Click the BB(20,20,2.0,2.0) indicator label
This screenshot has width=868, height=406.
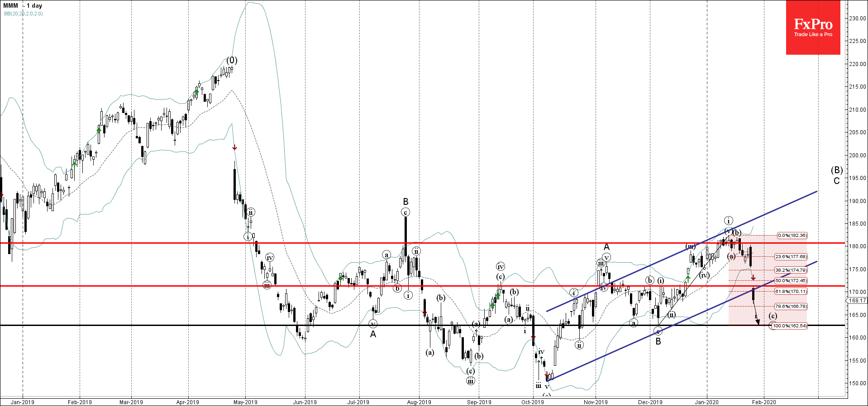[x=24, y=14]
